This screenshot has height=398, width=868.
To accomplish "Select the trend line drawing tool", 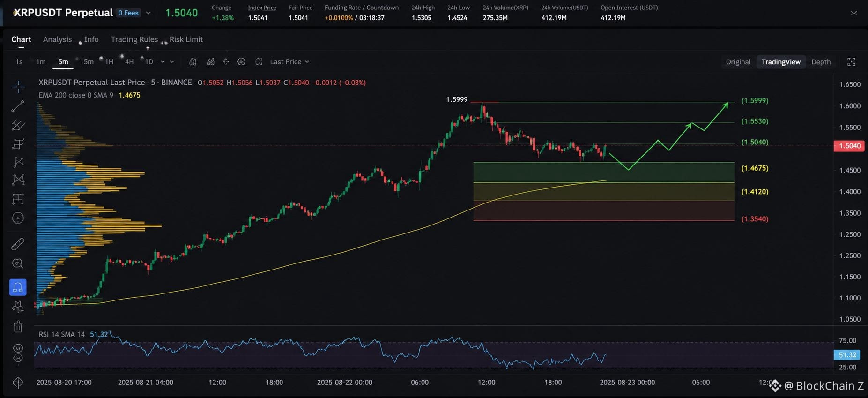I will tap(18, 106).
